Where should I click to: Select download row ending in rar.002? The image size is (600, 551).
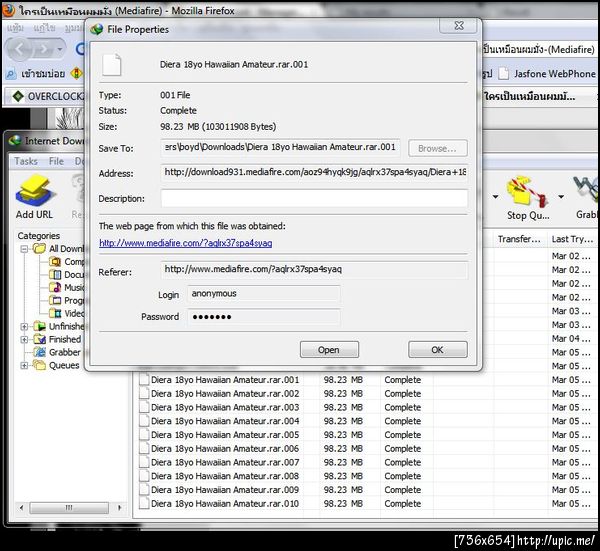click(367, 394)
